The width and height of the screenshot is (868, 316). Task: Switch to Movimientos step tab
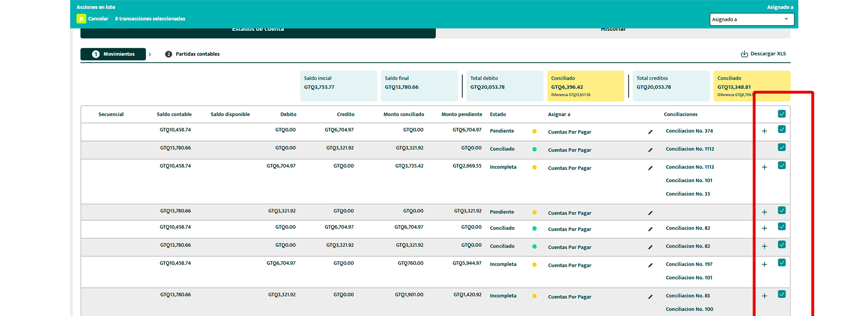[x=113, y=54]
